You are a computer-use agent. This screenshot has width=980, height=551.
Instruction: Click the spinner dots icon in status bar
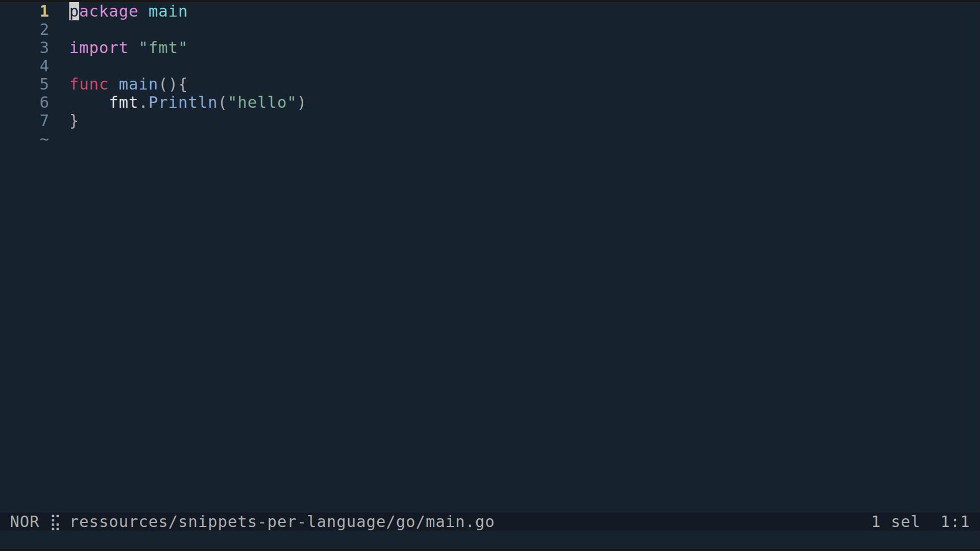[x=55, y=522]
